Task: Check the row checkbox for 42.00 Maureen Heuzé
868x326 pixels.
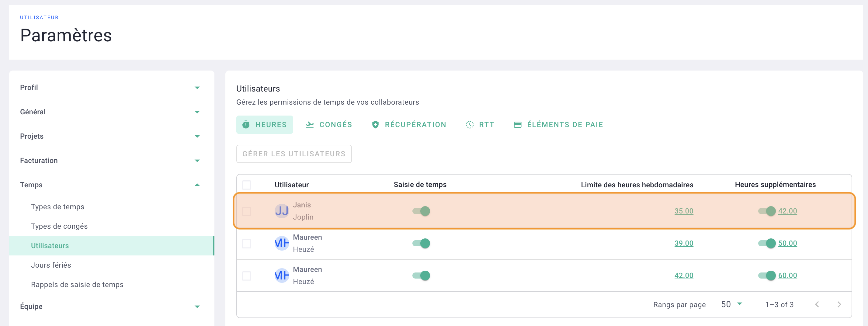Action: (247, 276)
